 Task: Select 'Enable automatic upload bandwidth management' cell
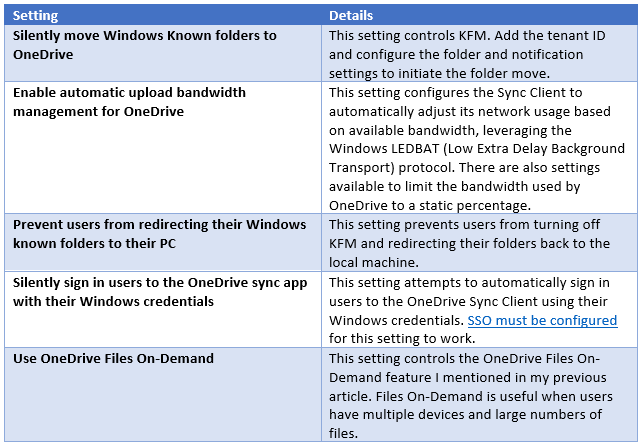(163, 148)
